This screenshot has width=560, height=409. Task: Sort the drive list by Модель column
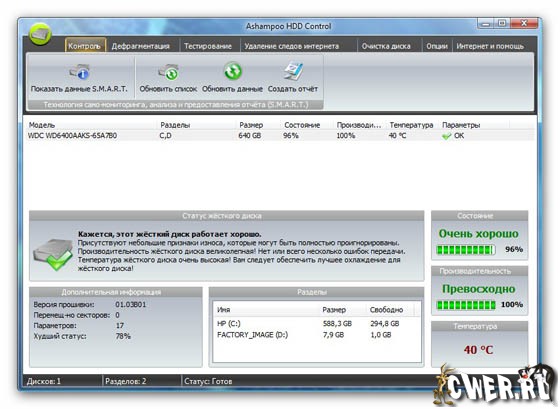tap(42, 125)
